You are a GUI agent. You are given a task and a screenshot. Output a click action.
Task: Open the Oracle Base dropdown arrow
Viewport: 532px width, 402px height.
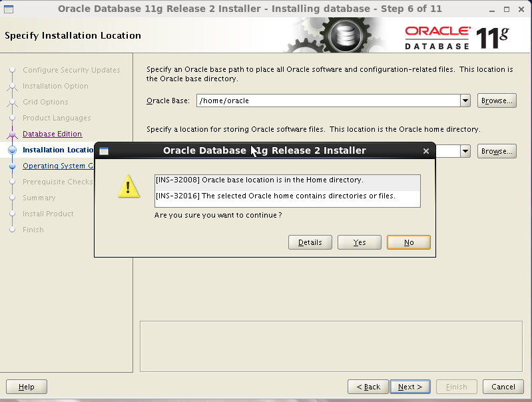click(x=465, y=100)
